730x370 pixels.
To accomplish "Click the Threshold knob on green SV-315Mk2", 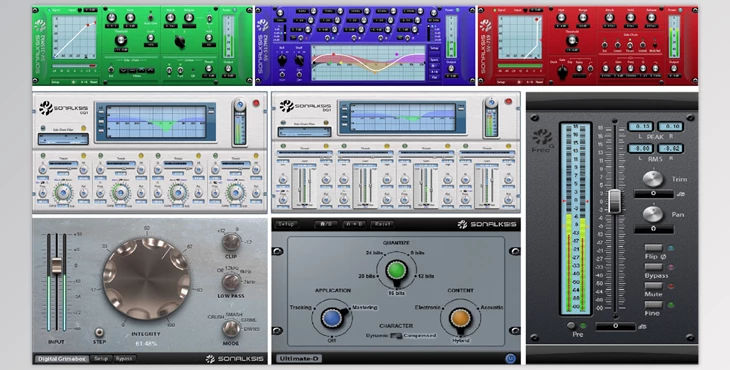I will point(121,40).
